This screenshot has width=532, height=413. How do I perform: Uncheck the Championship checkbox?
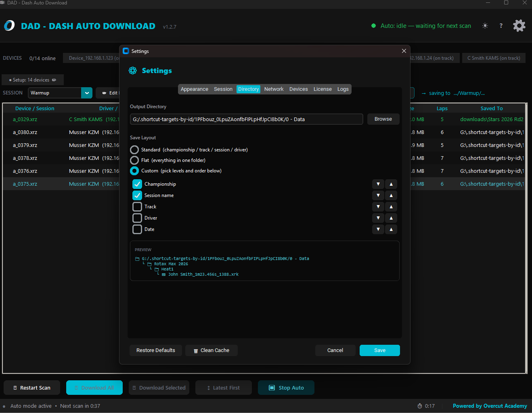tap(137, 184)
